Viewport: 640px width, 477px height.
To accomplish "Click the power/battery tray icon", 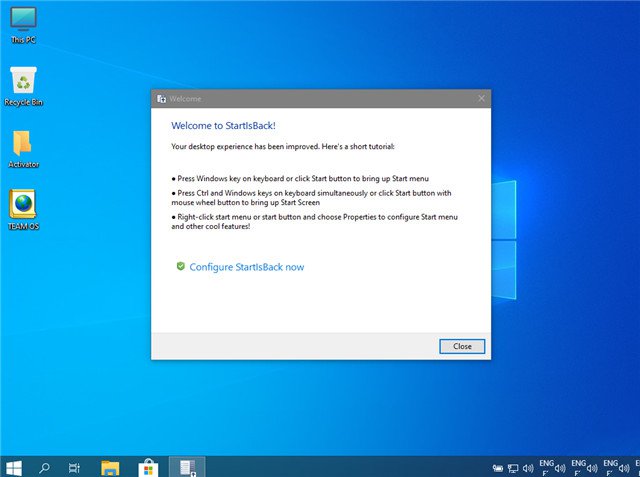I will click(x=498, y=468).
